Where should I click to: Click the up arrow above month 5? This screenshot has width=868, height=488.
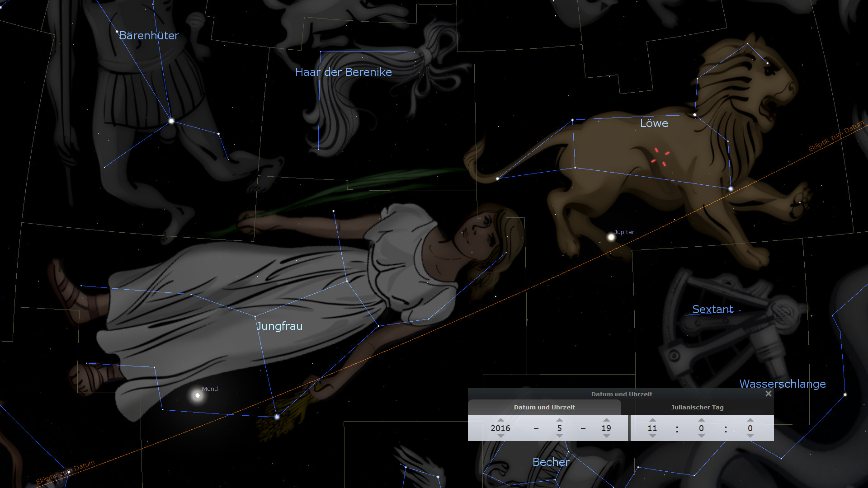click(560, 420)
